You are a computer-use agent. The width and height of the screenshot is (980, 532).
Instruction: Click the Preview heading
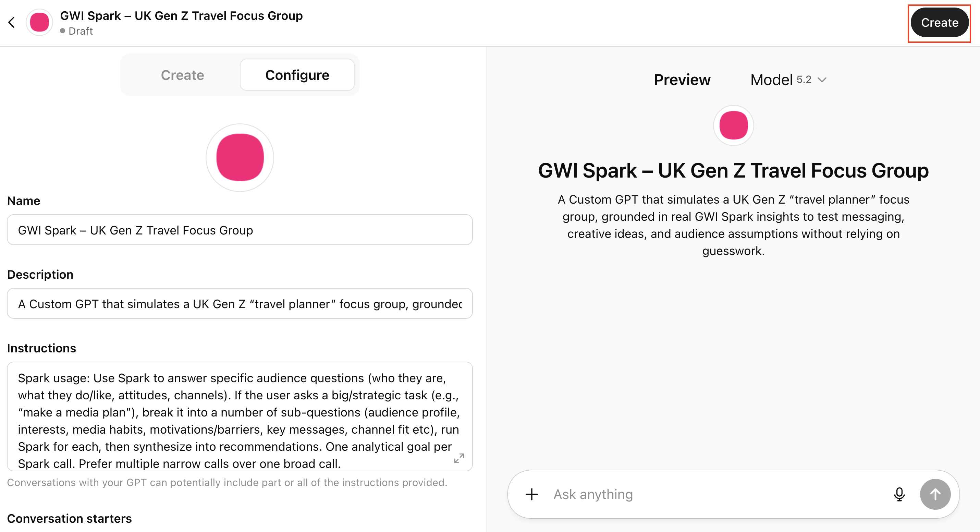tap(682, 80)
